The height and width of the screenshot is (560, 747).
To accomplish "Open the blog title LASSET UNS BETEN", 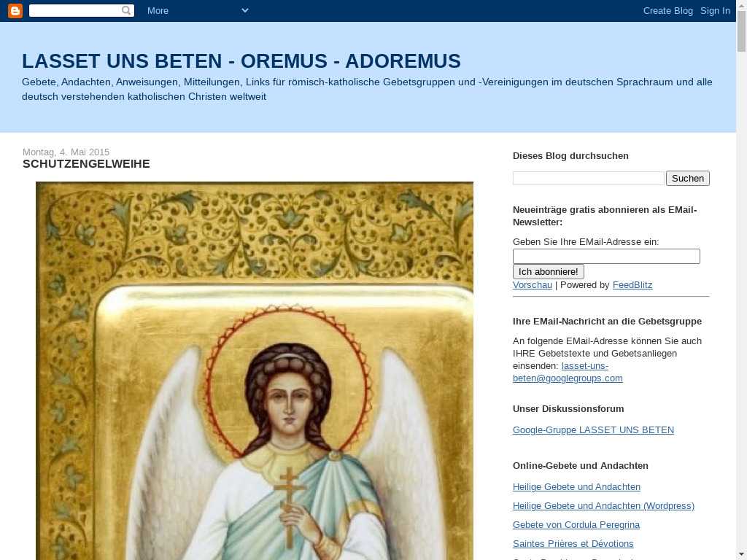I will click(x=241, y=61).
